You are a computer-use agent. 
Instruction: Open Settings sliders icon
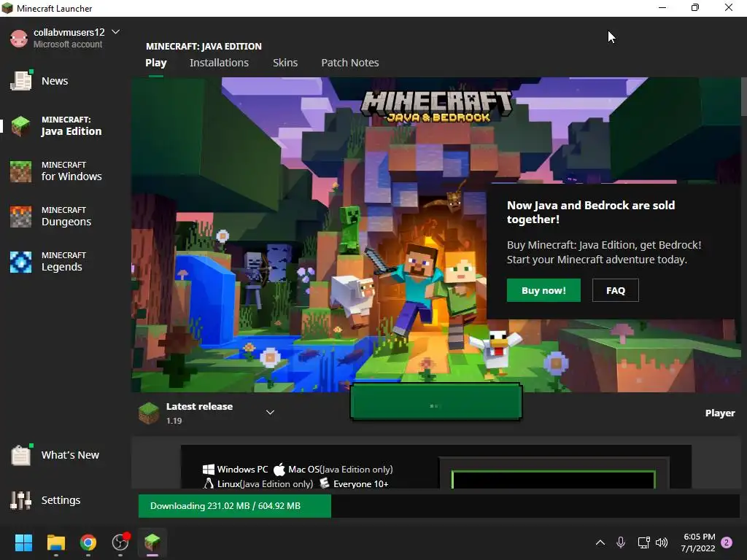coord(21,500)
